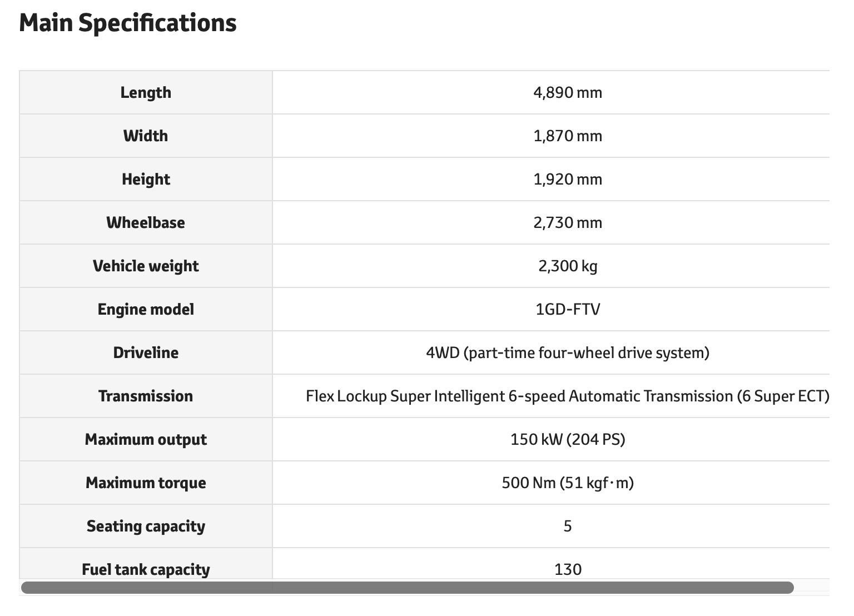Select the Width row label
854x616 pixels.
tap(146, 136)
